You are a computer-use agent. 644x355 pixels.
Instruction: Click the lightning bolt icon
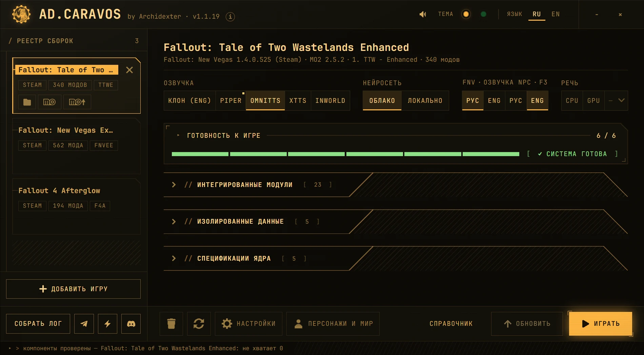107,324
